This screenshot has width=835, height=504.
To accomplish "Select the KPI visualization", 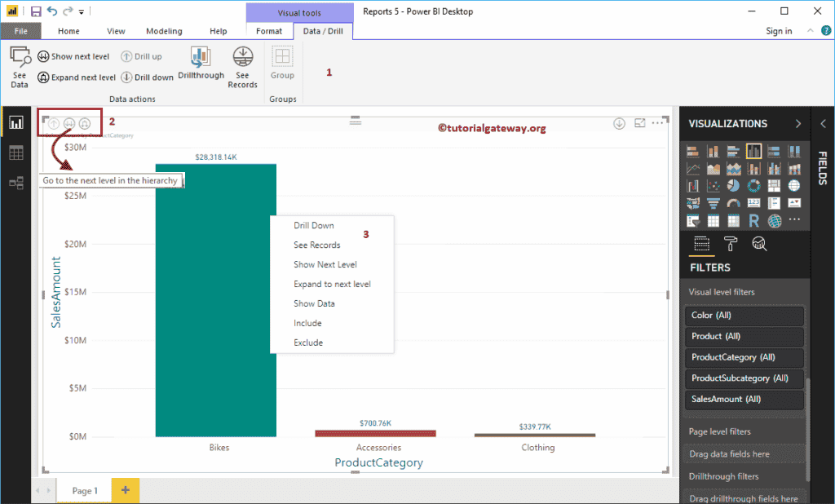I will 794,203.
